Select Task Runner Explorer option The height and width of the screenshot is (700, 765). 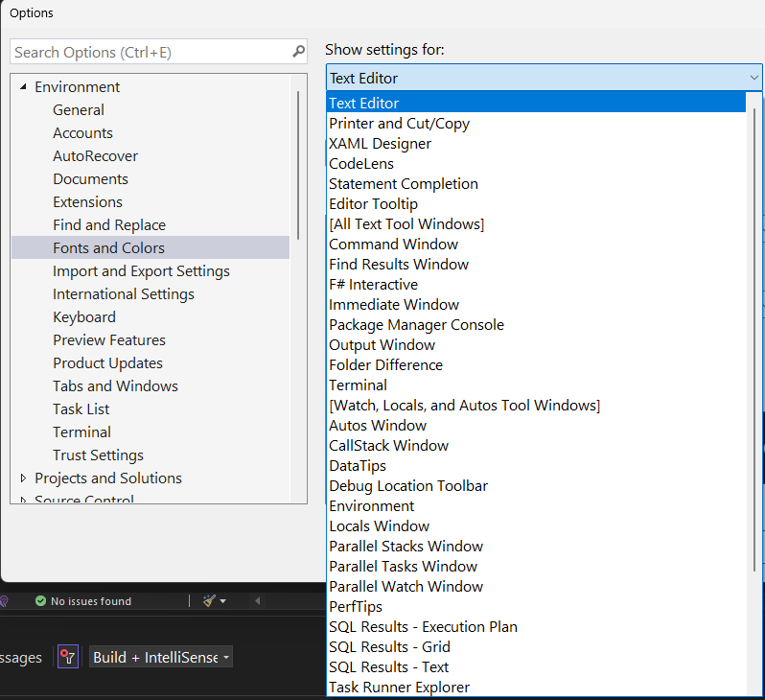[x=536, y=687]
